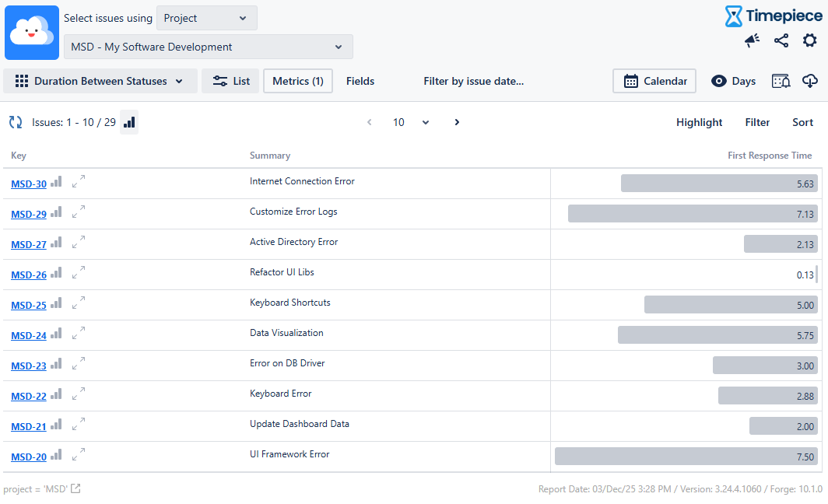Viewport: 828px width, 504px height.
Task: Click the cloud app logo
Action: tap(32, 33)
